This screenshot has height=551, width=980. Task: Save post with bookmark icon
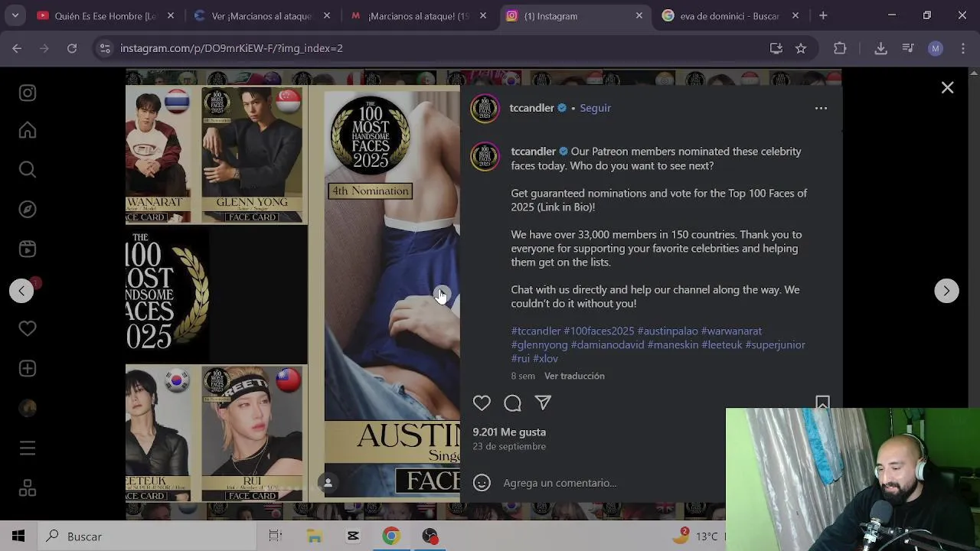point(822,403)
